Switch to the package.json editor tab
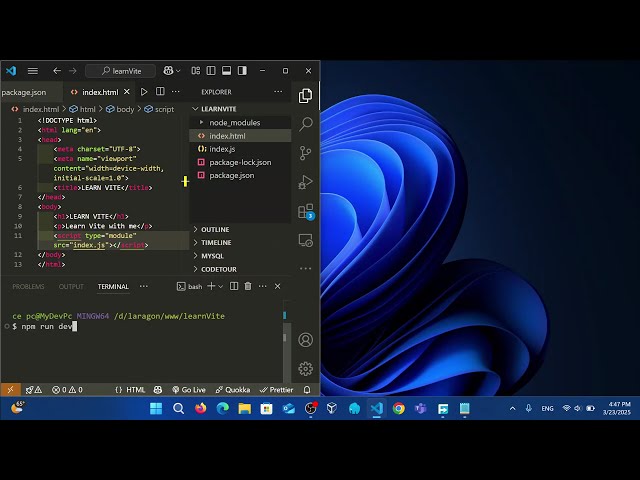Viewport: 640px width, 480px height. 24,92
